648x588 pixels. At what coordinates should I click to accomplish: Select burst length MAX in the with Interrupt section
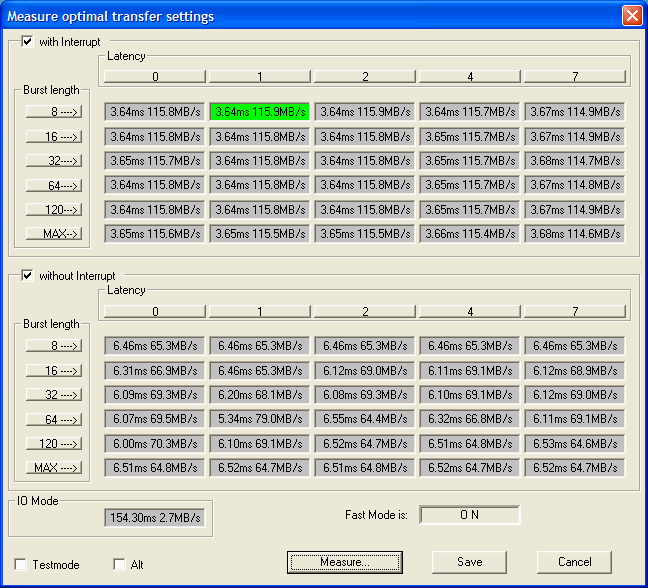[x=53, y=233]
